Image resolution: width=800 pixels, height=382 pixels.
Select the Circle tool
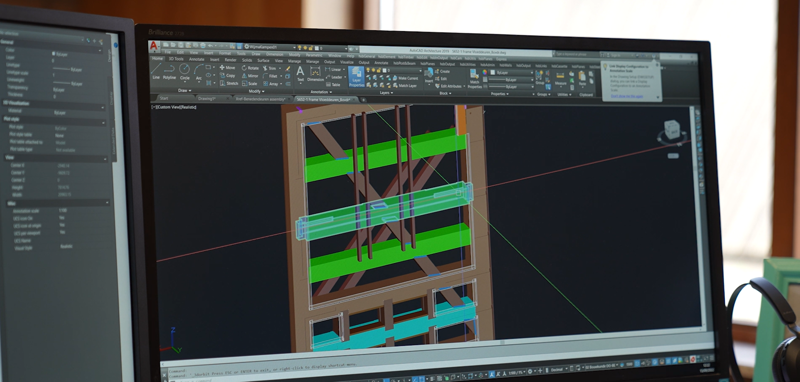click(184, 71)
